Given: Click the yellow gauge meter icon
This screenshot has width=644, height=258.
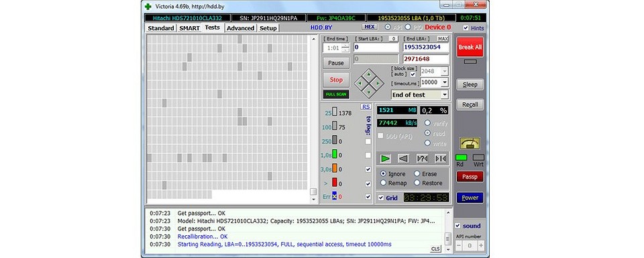Looking at the screenshot, I should (x=470, y=143).
